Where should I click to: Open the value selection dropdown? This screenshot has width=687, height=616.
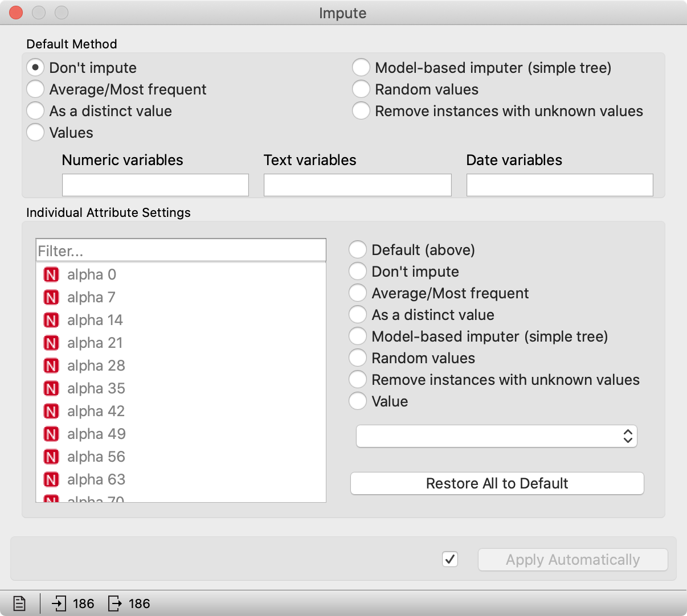[496, 436]
